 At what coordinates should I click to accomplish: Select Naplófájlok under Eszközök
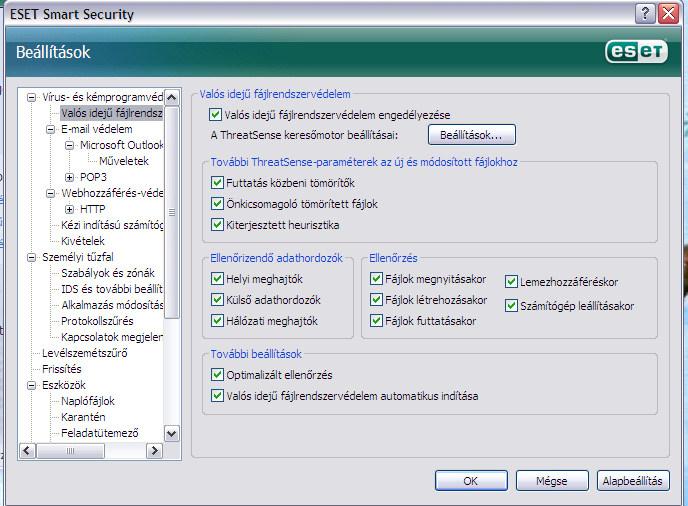point(88,401)
